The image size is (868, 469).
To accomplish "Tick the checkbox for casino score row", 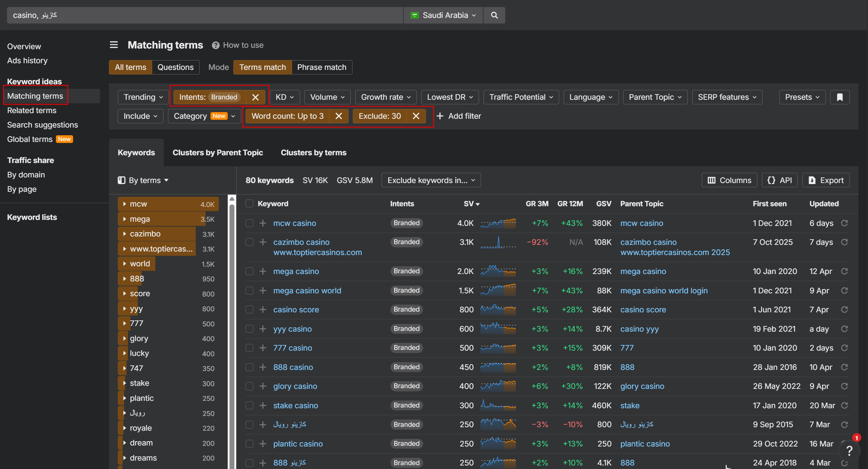I will coord(250,310).
